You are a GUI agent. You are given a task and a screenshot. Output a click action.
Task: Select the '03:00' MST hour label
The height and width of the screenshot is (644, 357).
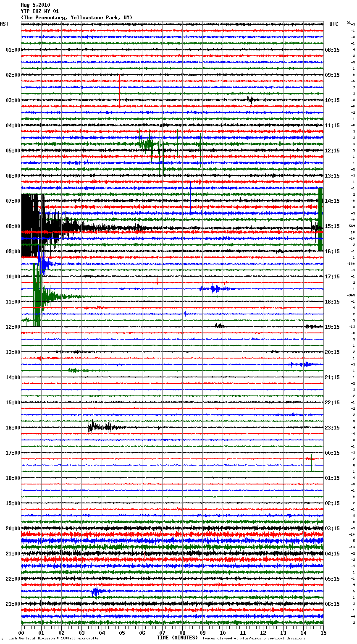coord(13,100)
